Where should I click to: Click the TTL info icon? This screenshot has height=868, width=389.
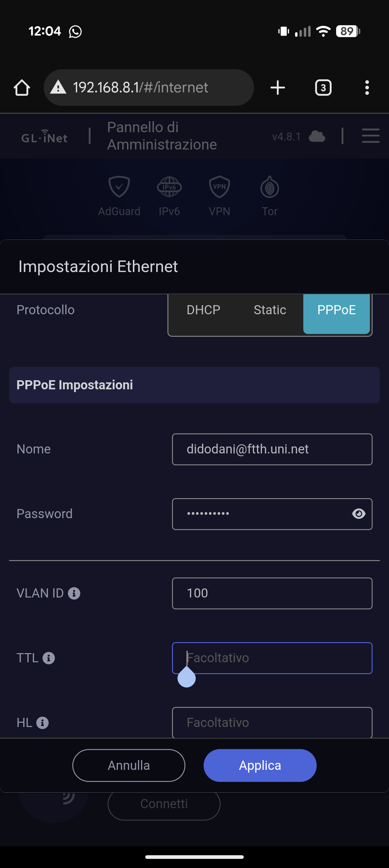point(49,658)
